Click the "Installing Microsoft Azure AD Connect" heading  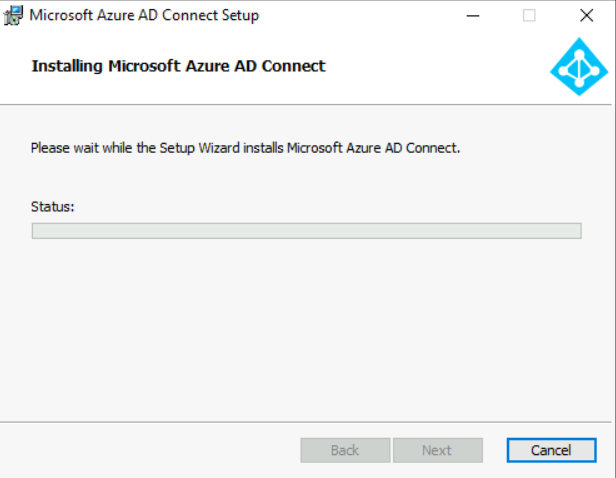point(179,66)
